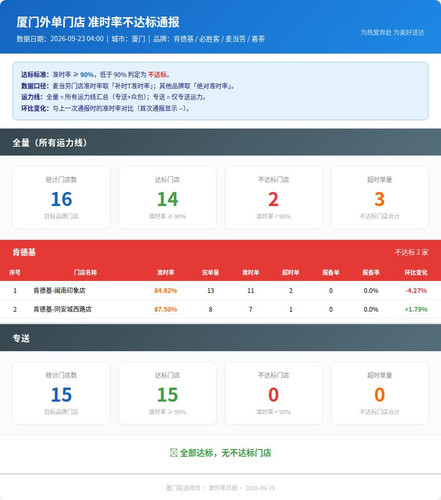Click the orange 3 in 超时单量 card
This screenshot has width=441, height=500.
click(379, 199)
